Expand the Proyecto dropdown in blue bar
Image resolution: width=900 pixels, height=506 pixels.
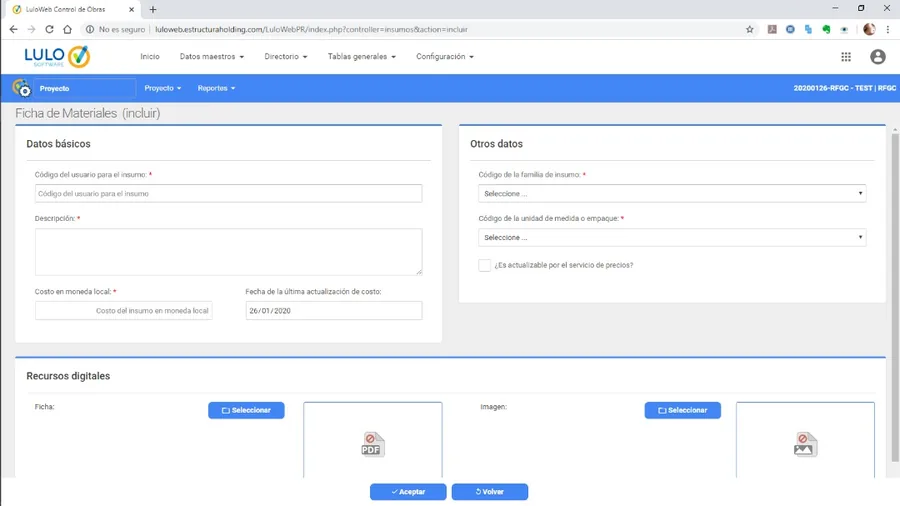click(163, 88)
